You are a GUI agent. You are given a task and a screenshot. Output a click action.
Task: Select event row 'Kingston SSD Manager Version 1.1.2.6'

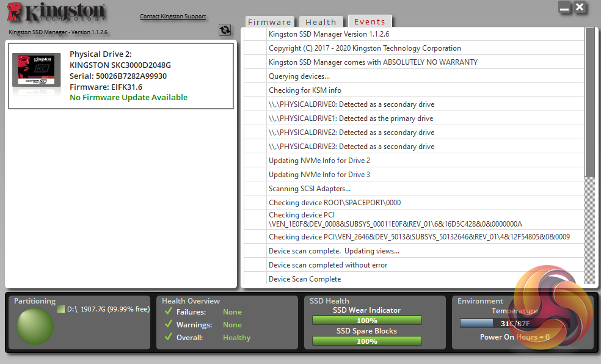coord(414,34)
